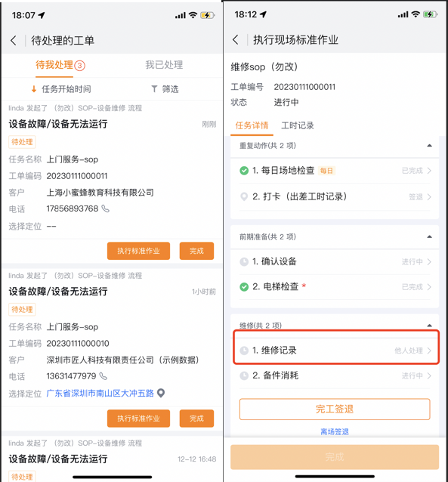The height and width of the screenshot is (482, 448).
Task: Tap the 筛选 filter funnel icon
Action: click(x=154, y=89)
